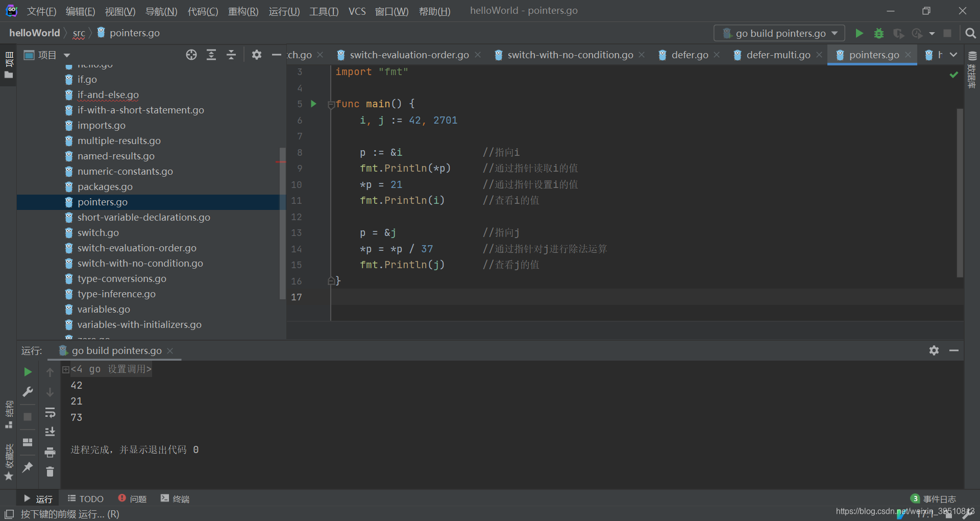Close go build pointers.go run tab
The image size is (980, 521).
(x=170, y=351)
